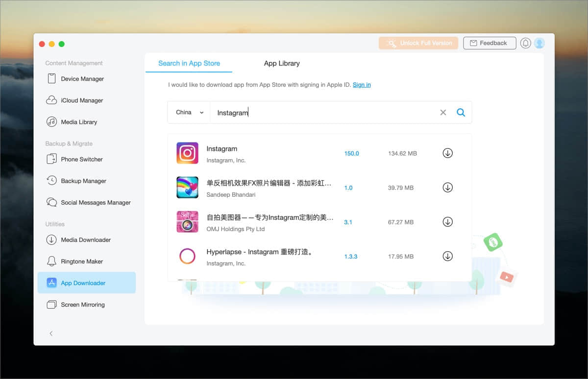This screenshot has width=588, height=379.
Task: Click version 3.1 of the selfie app
Action: tap(348, 222)
